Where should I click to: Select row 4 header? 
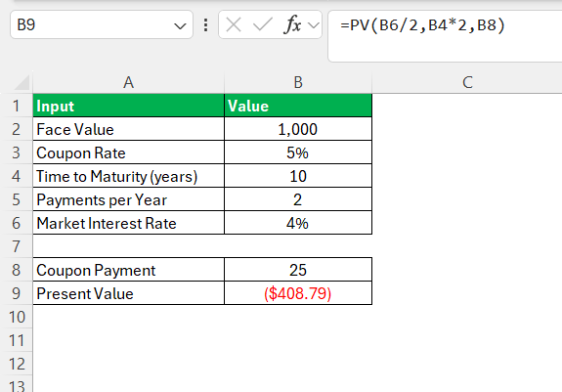[17, 176]
